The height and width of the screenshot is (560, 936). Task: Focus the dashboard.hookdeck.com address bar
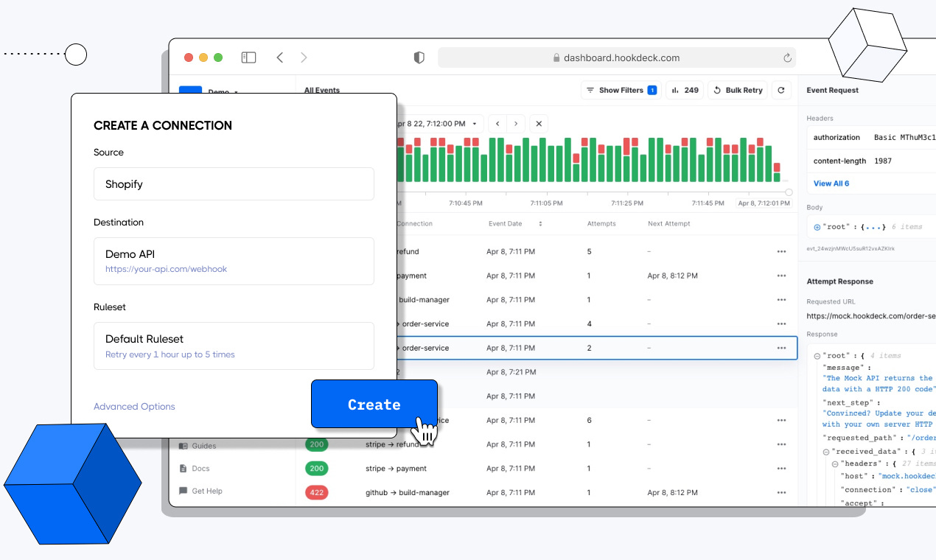click(x=617, y=57)
